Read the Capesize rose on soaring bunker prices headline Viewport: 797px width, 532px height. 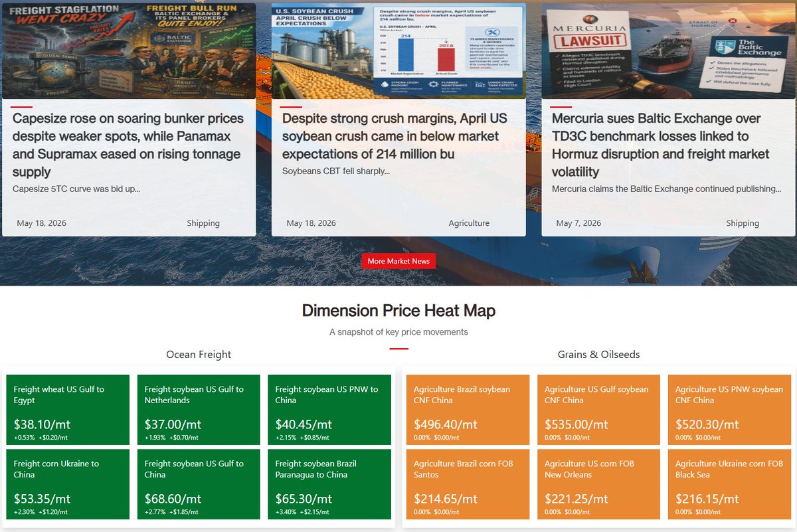tap(128, 145)
